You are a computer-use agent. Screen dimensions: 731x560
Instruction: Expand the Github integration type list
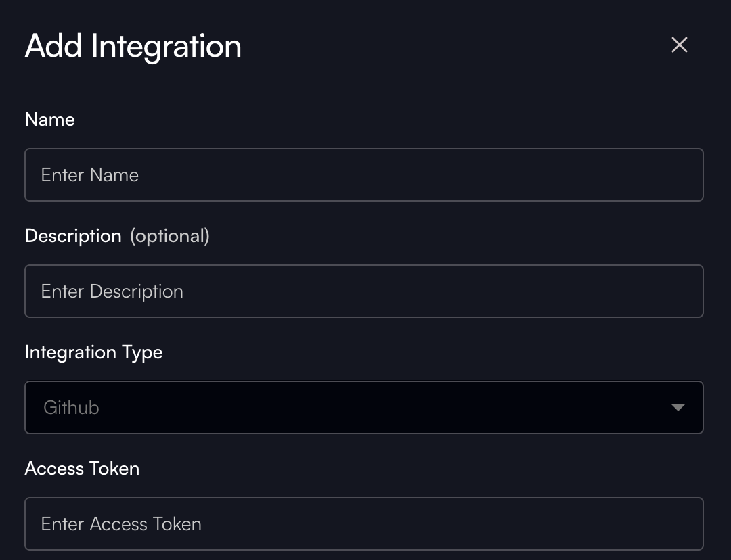pos(363,408)
